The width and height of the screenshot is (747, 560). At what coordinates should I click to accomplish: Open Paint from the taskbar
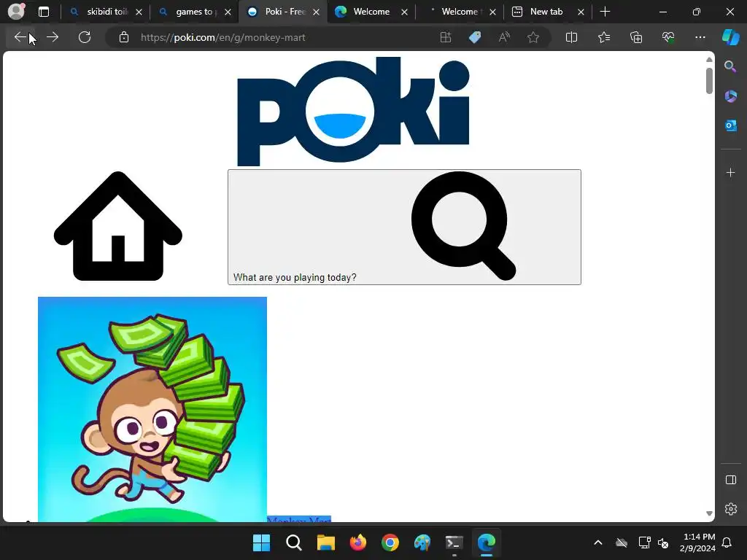pos(422,542)
